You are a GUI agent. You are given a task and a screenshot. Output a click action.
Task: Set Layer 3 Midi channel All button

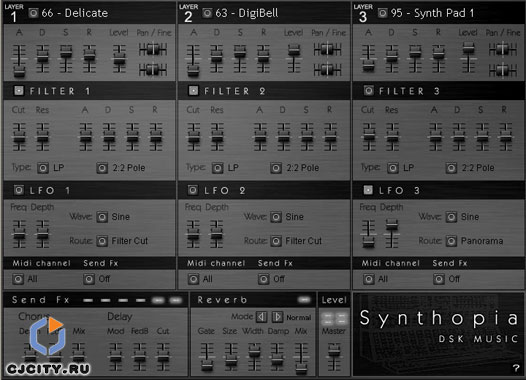(x=368, y=279)
